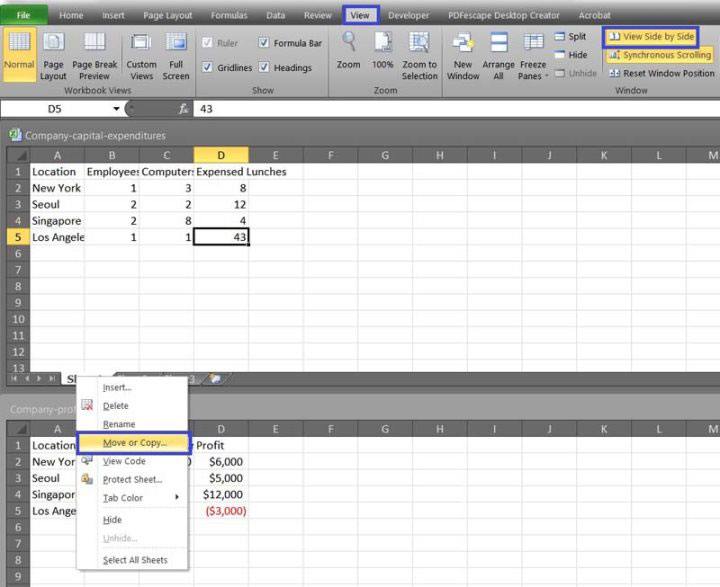Image resolution: width=720 pixels, height=587 pixels.
Task: Open the File tab
Action: [23, 15]
